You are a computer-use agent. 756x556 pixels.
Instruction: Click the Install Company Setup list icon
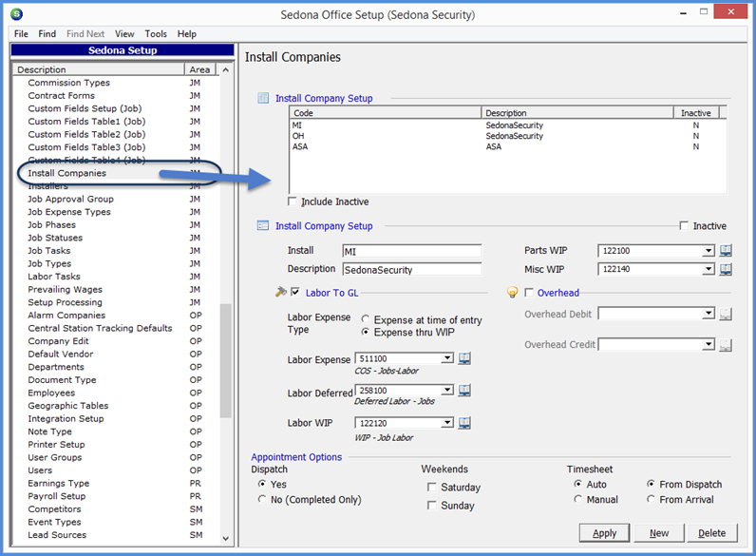pos(263,98)
